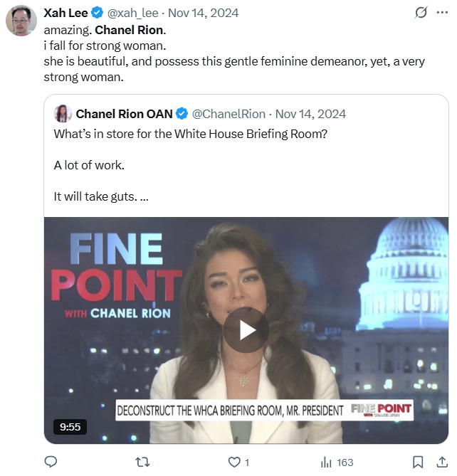The image size is (457, 476).
Task: Click the 9:55 video duration label
Action: point(70,427)
